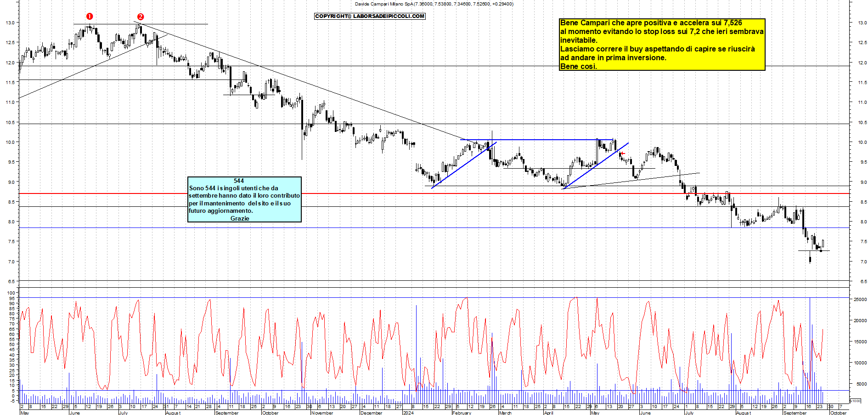Click the 13.0 price label on the left axis
This screenshot has height=415, width=868.
pyautogui.click(x=10, y=23)
